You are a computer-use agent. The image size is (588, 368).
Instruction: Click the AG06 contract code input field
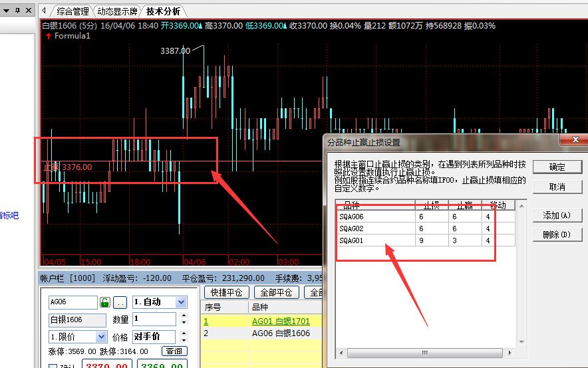pos(73,302)
